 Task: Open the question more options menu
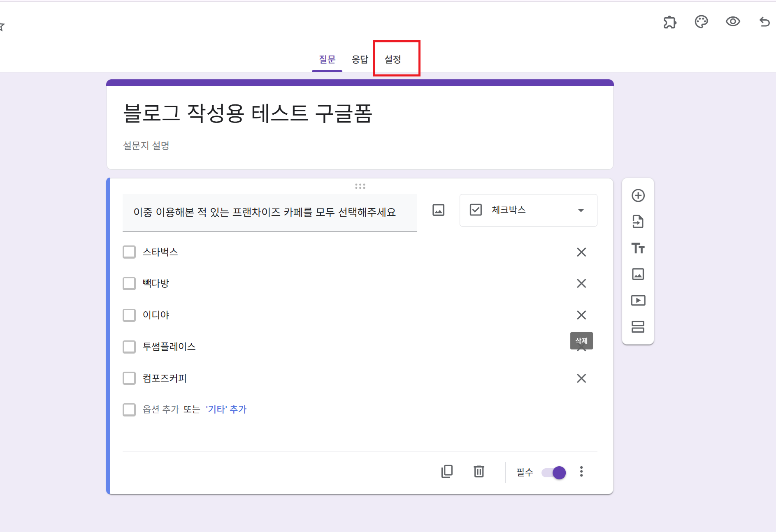pos(581,472)
